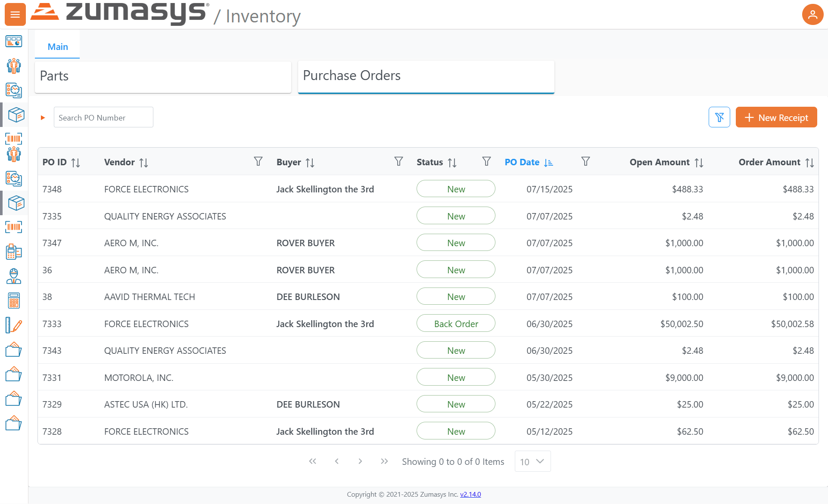Select the calculator icon in the sidebar
This screenshot has height=504, width=828.
coord(14,300)
